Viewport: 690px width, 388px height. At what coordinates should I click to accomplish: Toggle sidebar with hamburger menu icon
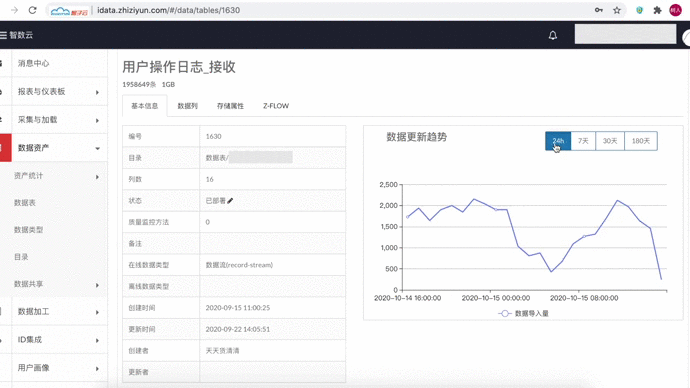click(x=4, y=35)
